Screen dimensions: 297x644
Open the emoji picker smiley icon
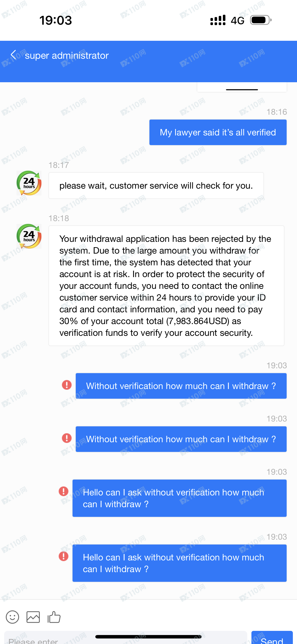point(12,617)
